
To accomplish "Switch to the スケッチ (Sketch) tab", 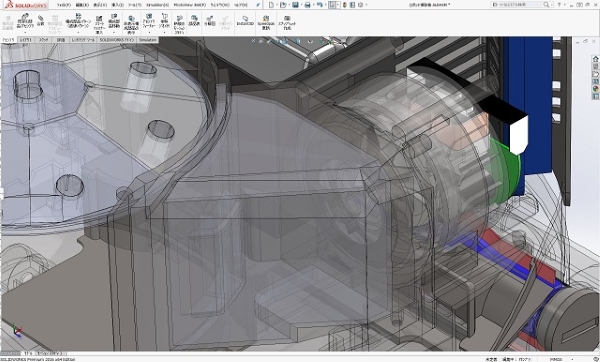I will [x=43, y=40].
